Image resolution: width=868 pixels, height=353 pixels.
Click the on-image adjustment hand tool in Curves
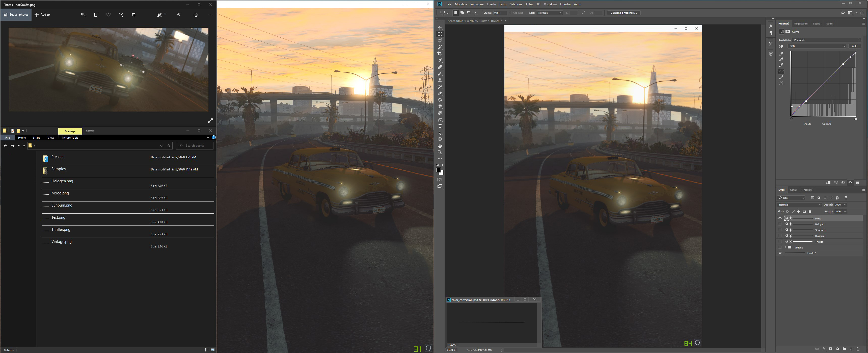point(781,46)
